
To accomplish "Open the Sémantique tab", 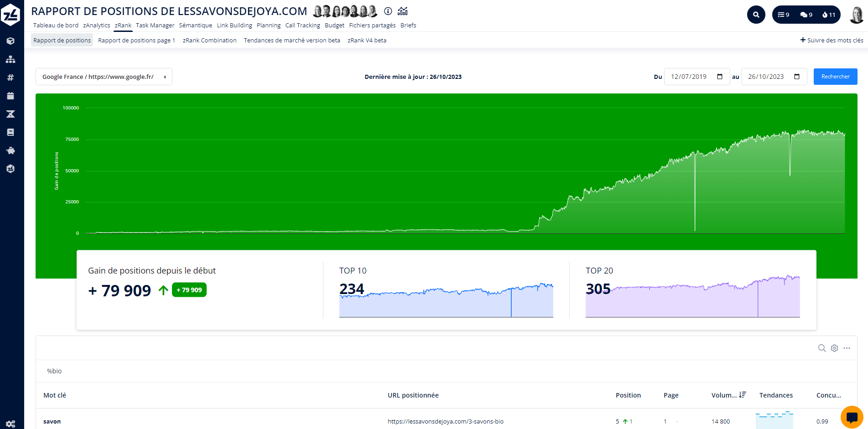I will [196, 26].
